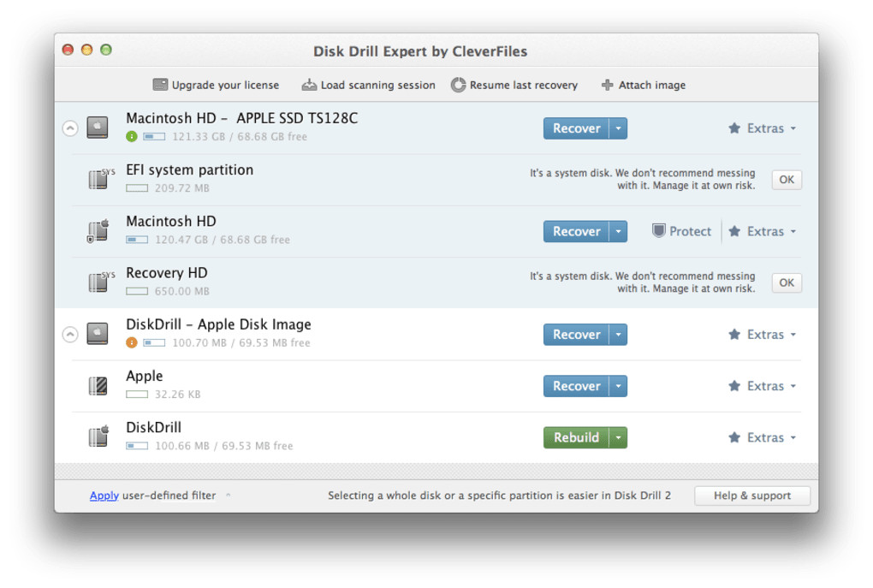The width and height of the screenshot is (873, 588).
Task: Open Extras menu for DiskDrill Apple Disk Image
Action: click(763, 334)
